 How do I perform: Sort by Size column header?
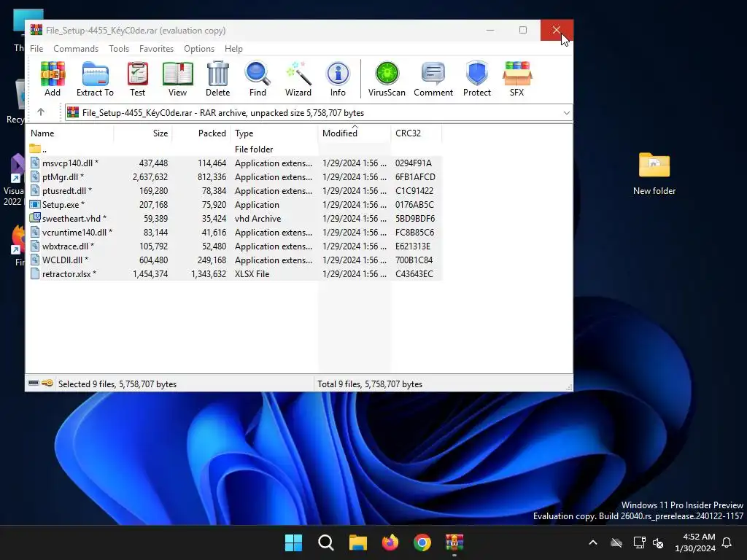tap(143, 133)
